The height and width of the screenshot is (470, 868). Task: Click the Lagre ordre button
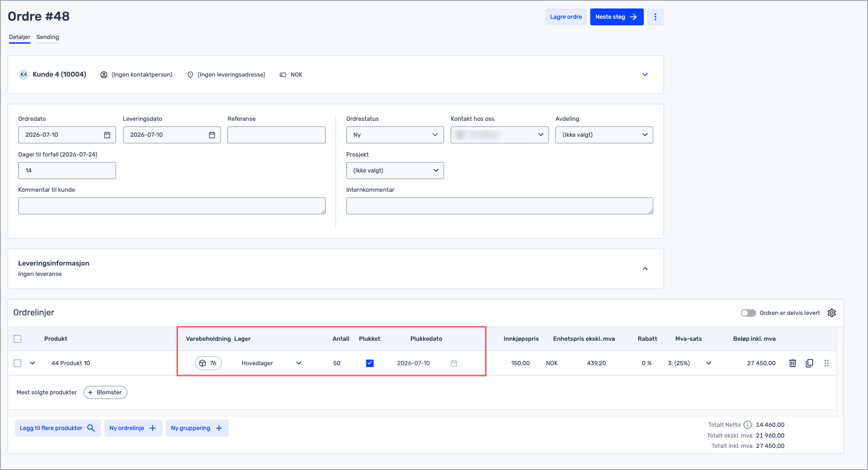coord(566,17)
